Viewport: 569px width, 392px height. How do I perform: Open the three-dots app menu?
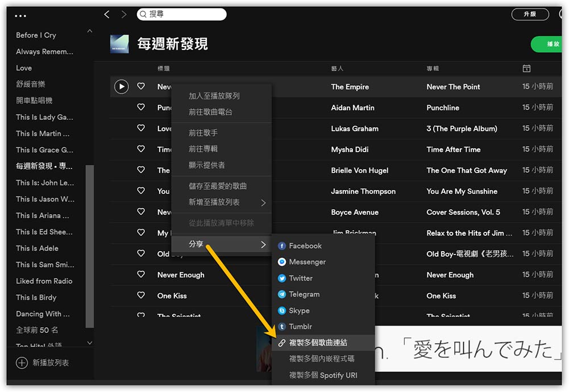tap(20, 16)
